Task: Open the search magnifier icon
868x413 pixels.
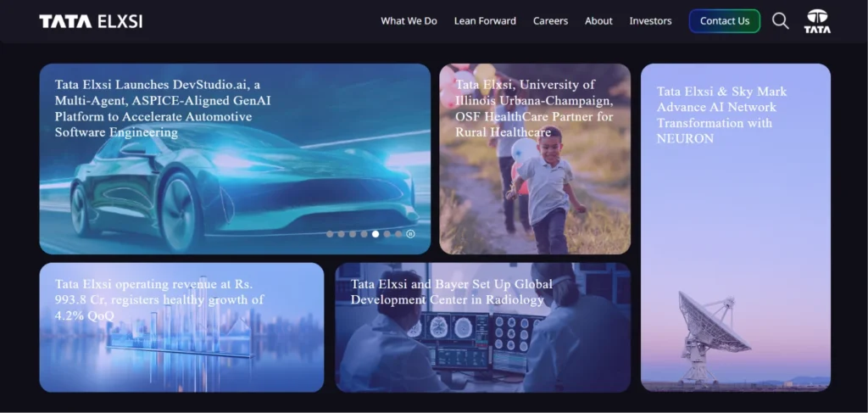Action: point(781,21)
